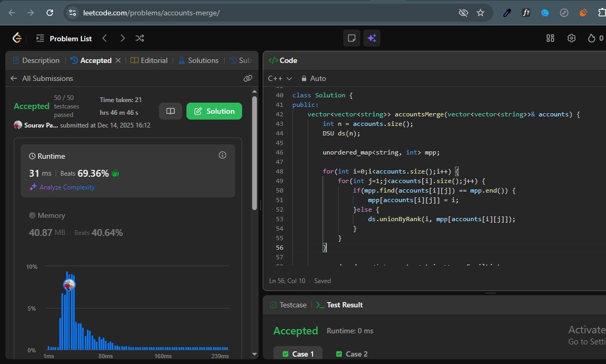The width and height of the screenshot is (606, 364).
Task: Click the leetcode.com address bar URL
Action: (x=151, y=13)
